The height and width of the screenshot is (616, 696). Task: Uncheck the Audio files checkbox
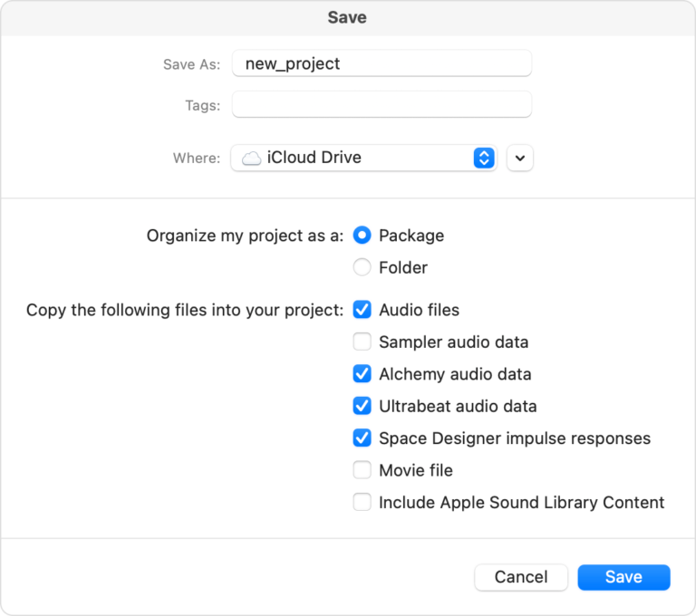[362, 310]
